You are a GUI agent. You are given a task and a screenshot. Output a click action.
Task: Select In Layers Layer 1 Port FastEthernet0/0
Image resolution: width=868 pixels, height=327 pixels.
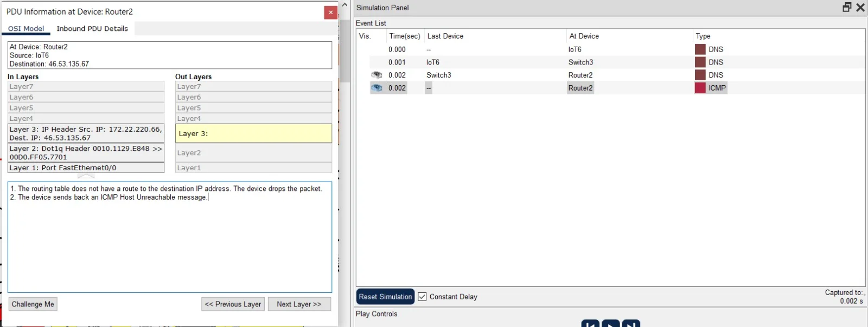point(86,168)
